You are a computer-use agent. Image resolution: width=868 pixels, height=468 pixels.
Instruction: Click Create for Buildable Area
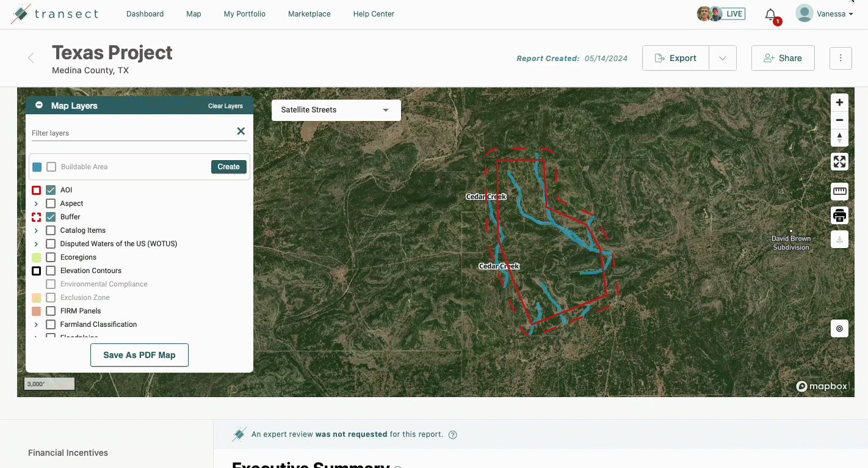(229, 167)
